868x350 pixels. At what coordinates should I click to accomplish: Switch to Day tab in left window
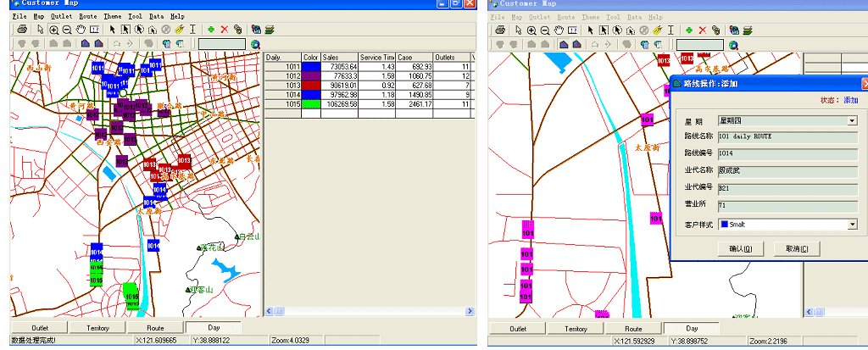tap(213, 327)
